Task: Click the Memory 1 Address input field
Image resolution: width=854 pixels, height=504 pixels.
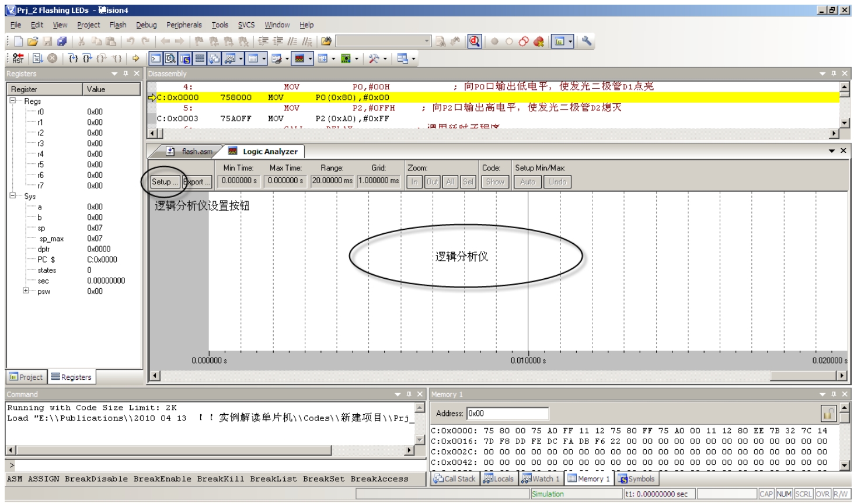Action: pos(507,414)
